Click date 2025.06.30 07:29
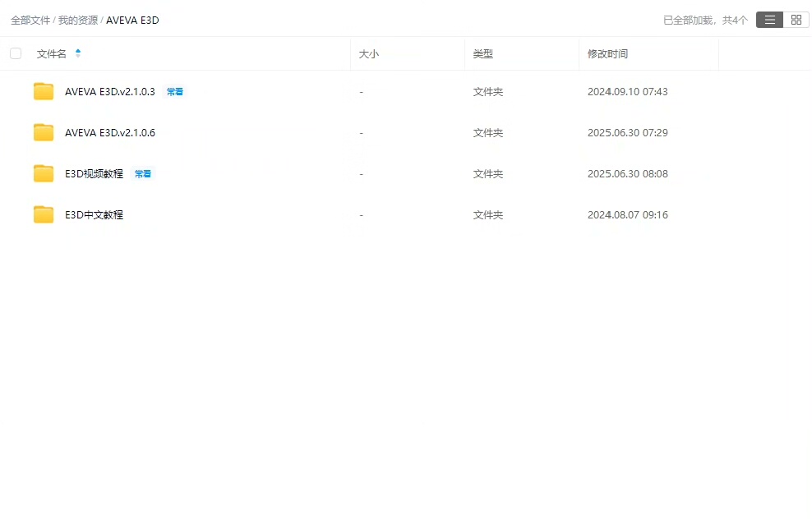Image resolution: width=812 pixels, height=519 pixels. pyautogui.click(x=628, y=133)
